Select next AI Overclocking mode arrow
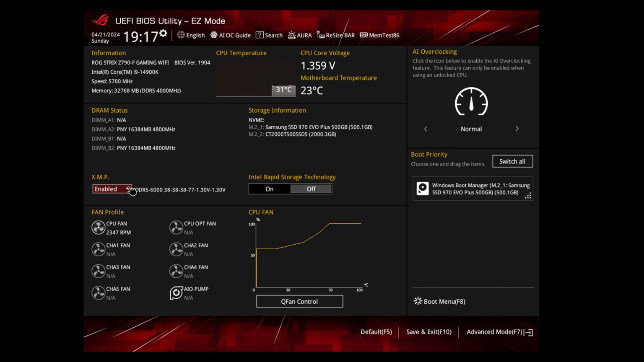 coord(517,129)
